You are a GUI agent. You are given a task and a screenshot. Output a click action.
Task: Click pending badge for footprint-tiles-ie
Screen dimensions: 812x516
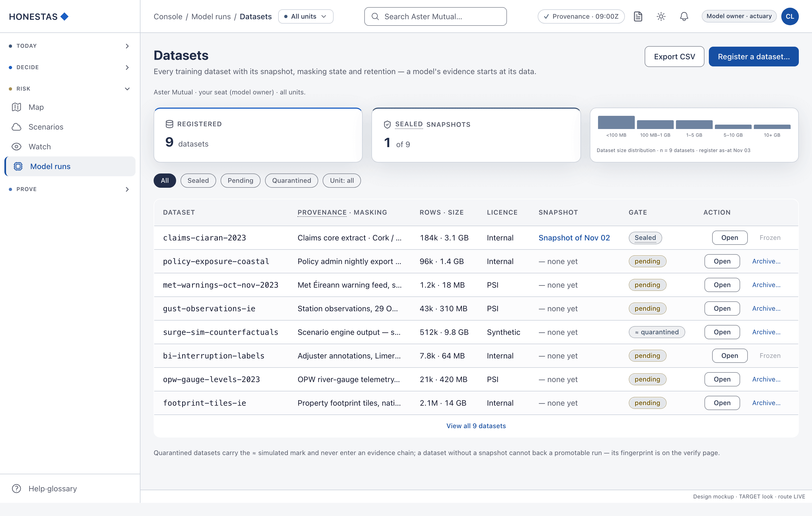coord(647,403)
